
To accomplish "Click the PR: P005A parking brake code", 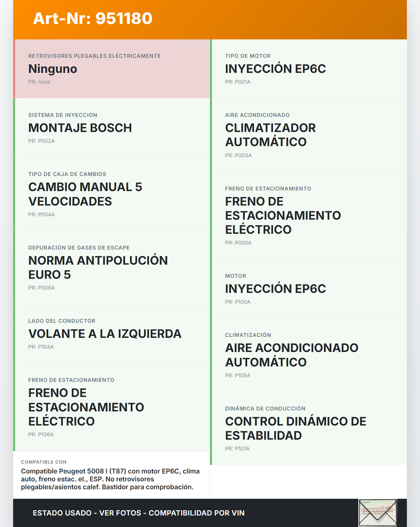I will (238, 243).
